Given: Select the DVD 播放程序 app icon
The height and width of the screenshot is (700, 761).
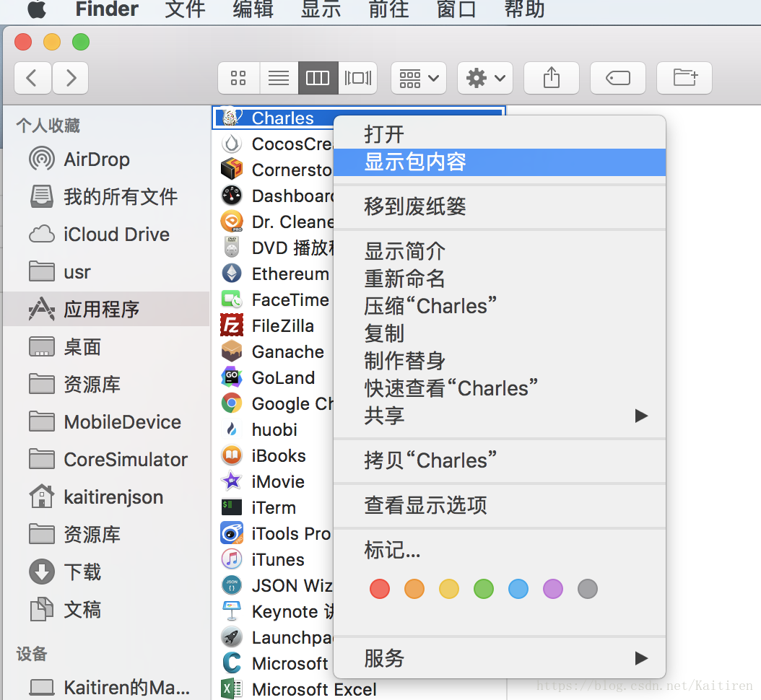Looking at the screenshot, I should pyautogui.click(x=232, y=248).
